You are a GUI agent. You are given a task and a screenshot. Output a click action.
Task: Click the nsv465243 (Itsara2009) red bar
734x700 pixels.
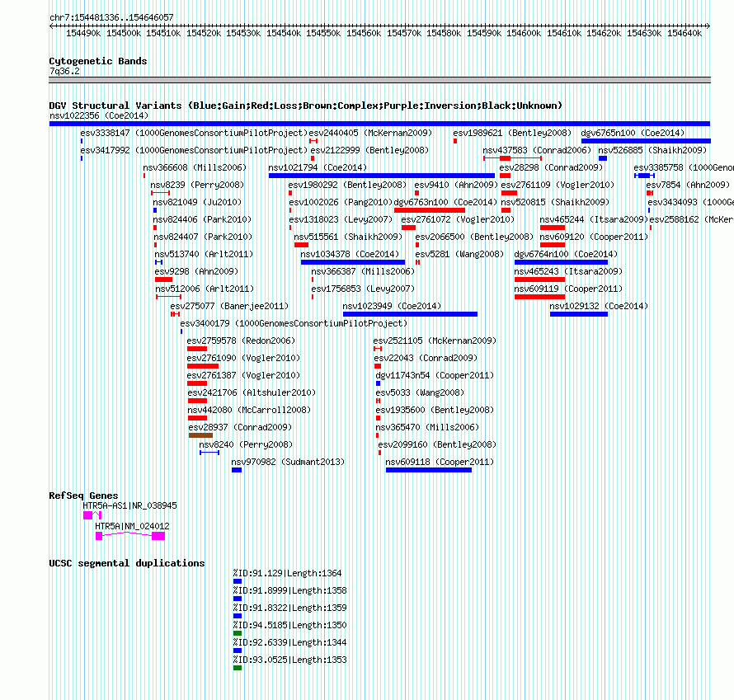[539, 280]
